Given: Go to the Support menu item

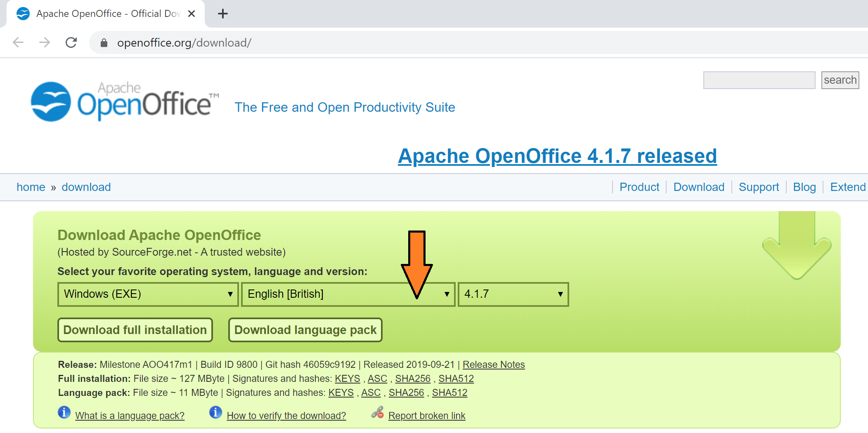Looking at the screenshot, I should 759,187.
